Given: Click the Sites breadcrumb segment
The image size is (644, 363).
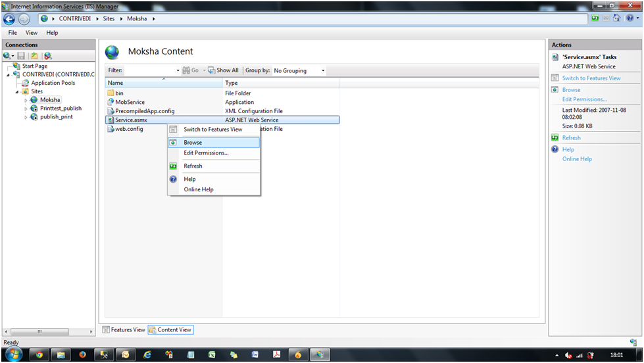Looking at the screenshot, I should [x=109, y=19].
